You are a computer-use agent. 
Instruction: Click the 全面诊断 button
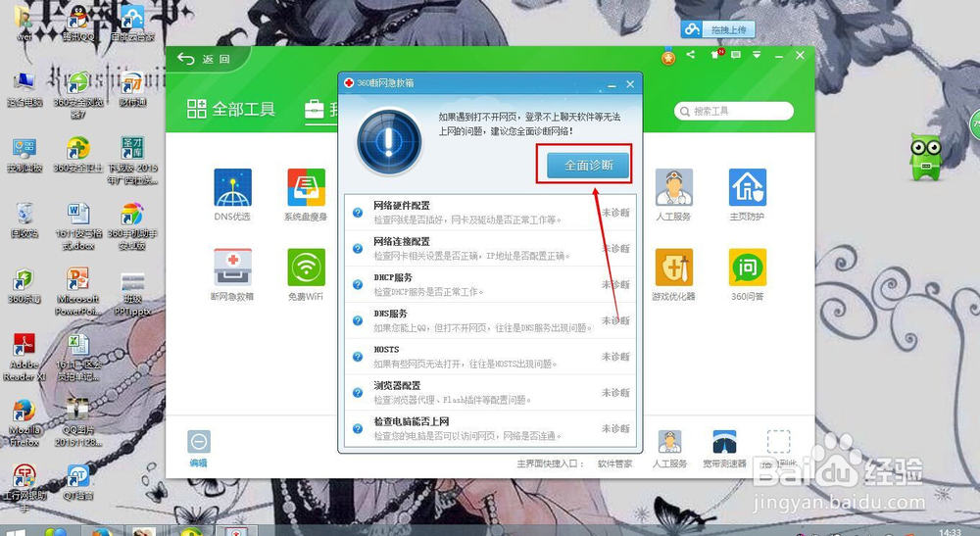(588, 165)
